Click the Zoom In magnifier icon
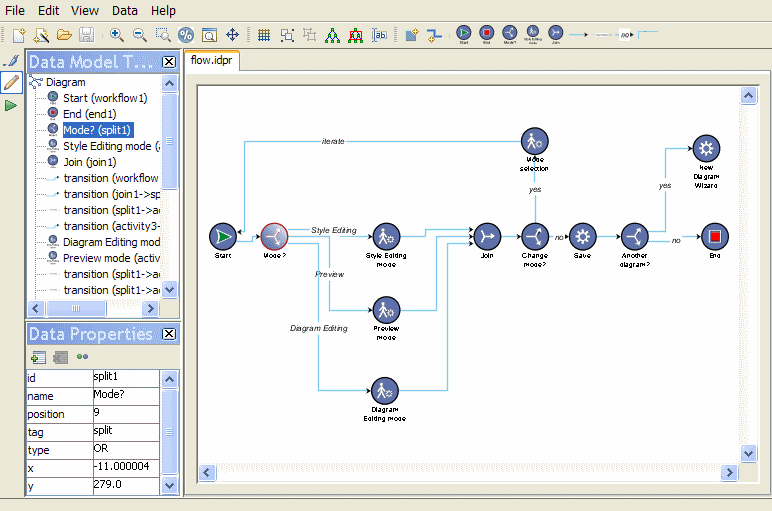 click(x=116, y=35)
